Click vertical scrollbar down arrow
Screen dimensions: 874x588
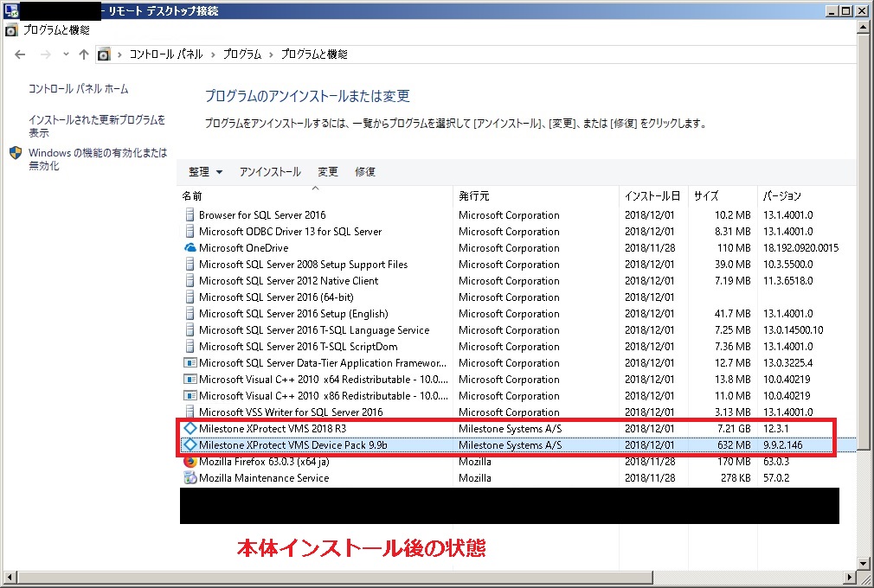[x=863, y=563]
